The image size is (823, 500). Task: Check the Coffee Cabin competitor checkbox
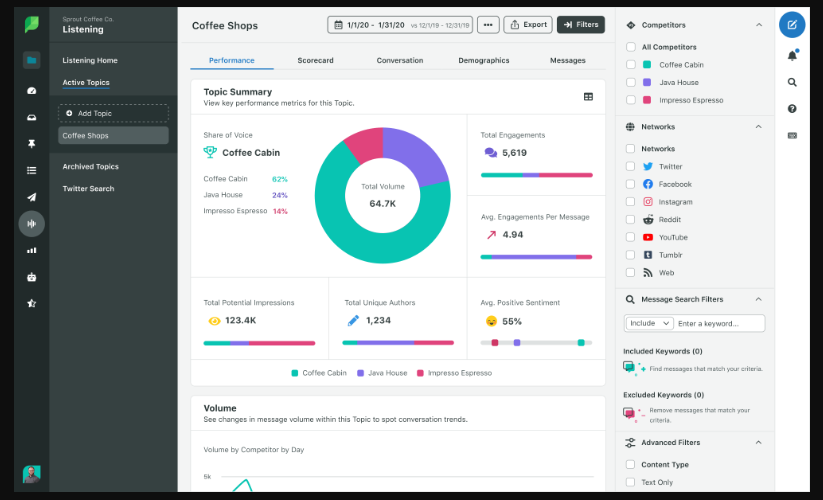click(631, 65)
